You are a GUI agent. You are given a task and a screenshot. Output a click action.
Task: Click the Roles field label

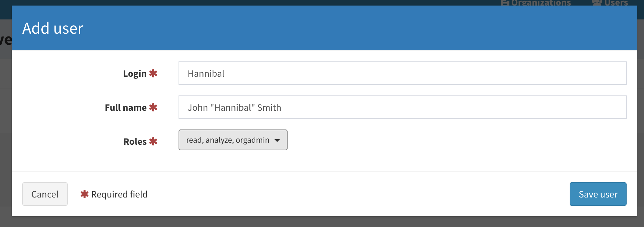(135, 142)
